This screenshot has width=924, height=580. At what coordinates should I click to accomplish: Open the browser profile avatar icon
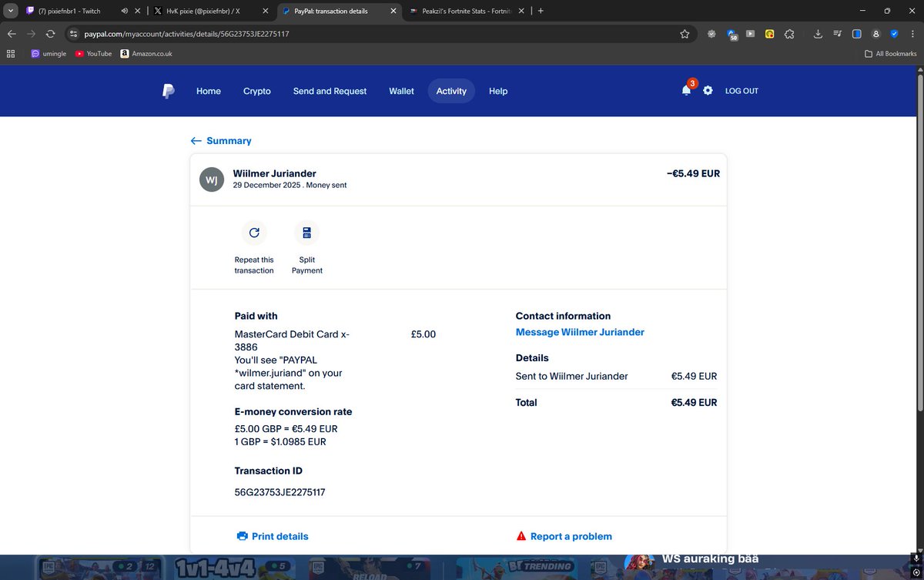(x=875, y=34)
